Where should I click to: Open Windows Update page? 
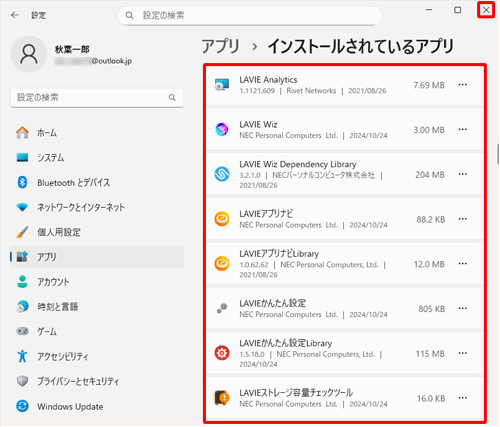click(x=97, y=406)
